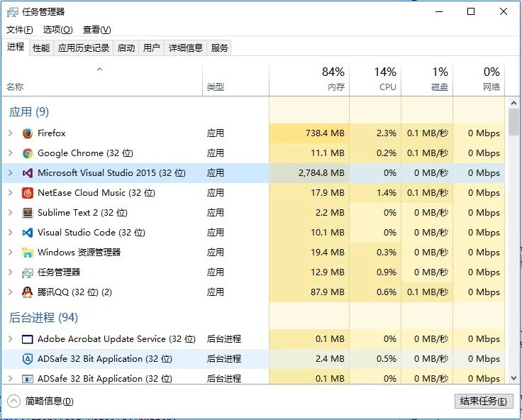Sort by the 内存 84% column header
The image size is (522, 420).
point(309,81)
